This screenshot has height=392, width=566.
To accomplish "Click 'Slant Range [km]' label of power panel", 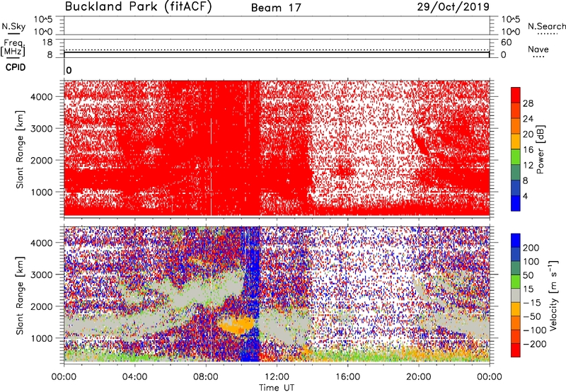I will (x=20, y=149).
